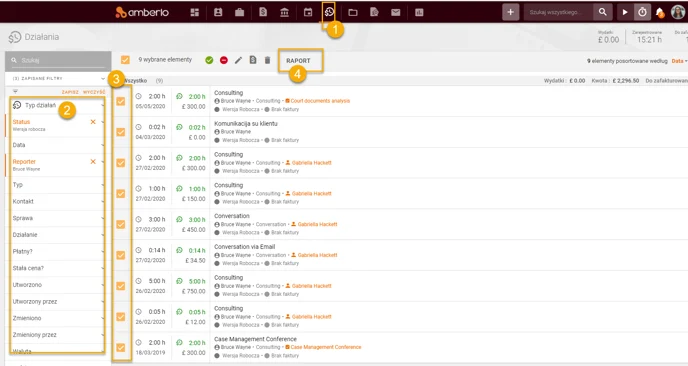Expand the 'Zapisane filtry' dropdown
The width and height of the screenshot is (688, 366).
(58, 79)
